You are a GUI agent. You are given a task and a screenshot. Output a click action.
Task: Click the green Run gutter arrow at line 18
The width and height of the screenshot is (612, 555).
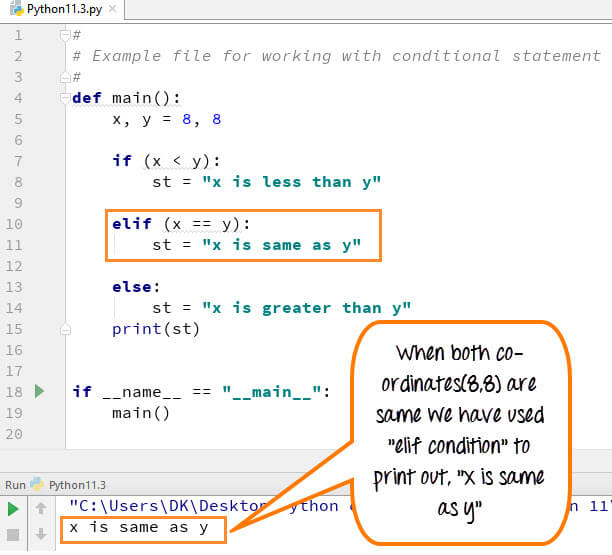pyautogui.click(x=40, y=391)
